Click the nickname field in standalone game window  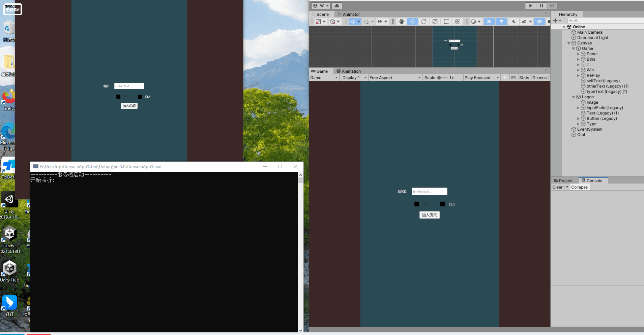tap(129, 86)
